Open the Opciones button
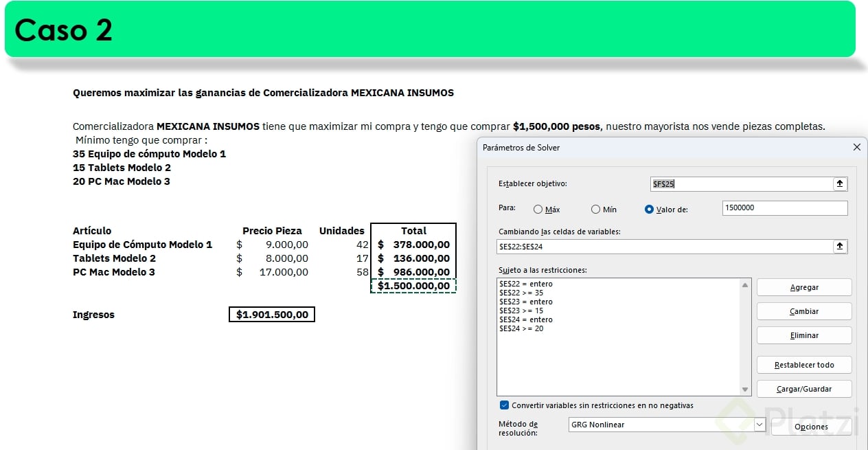 point(811,427)
